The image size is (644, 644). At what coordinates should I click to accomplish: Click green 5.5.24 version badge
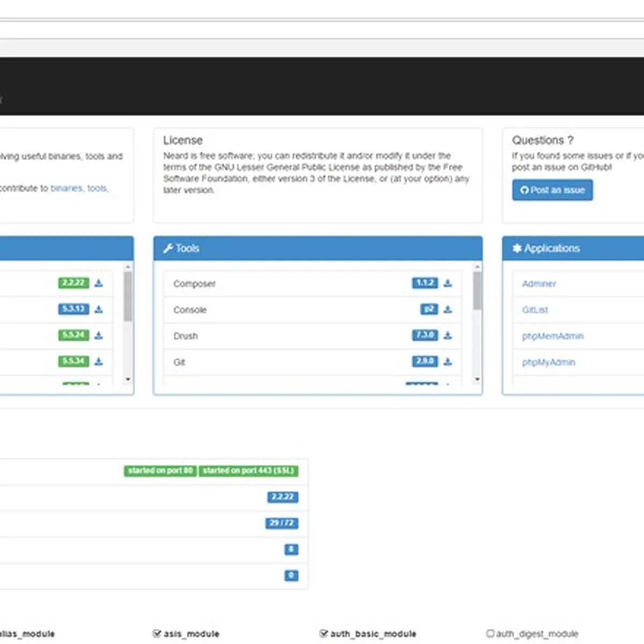pyautogui.click(x=74, y=335)
